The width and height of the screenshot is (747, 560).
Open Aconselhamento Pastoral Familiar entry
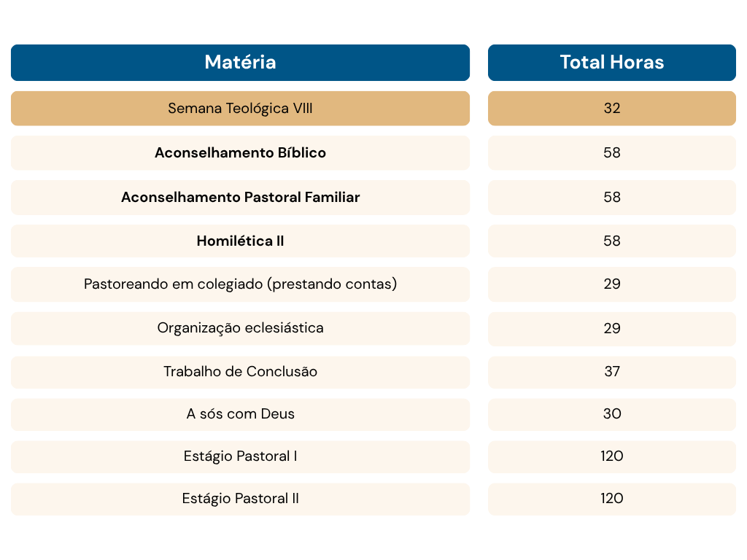[240, 197]
